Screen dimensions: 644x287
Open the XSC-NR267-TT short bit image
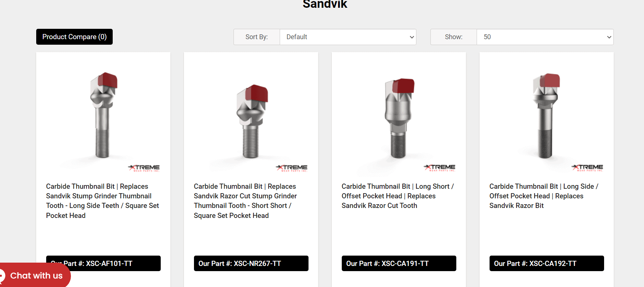click(x=251, y=116)
